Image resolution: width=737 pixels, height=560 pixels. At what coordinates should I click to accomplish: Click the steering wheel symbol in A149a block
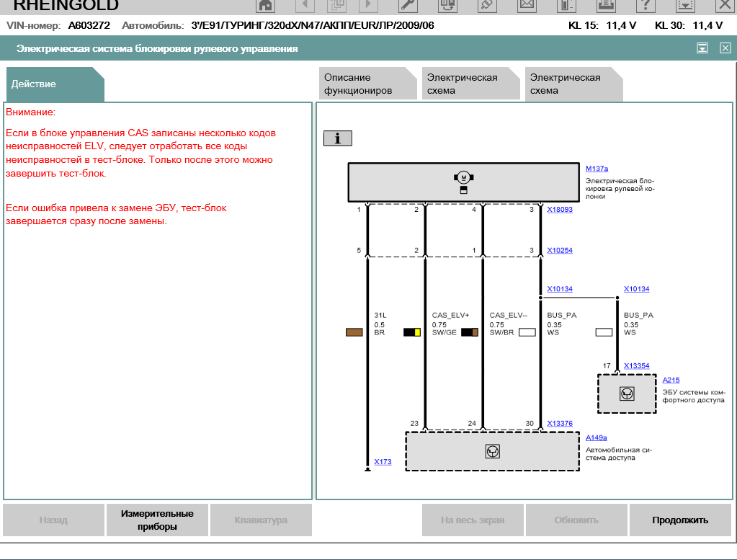(x=492, y=451)
